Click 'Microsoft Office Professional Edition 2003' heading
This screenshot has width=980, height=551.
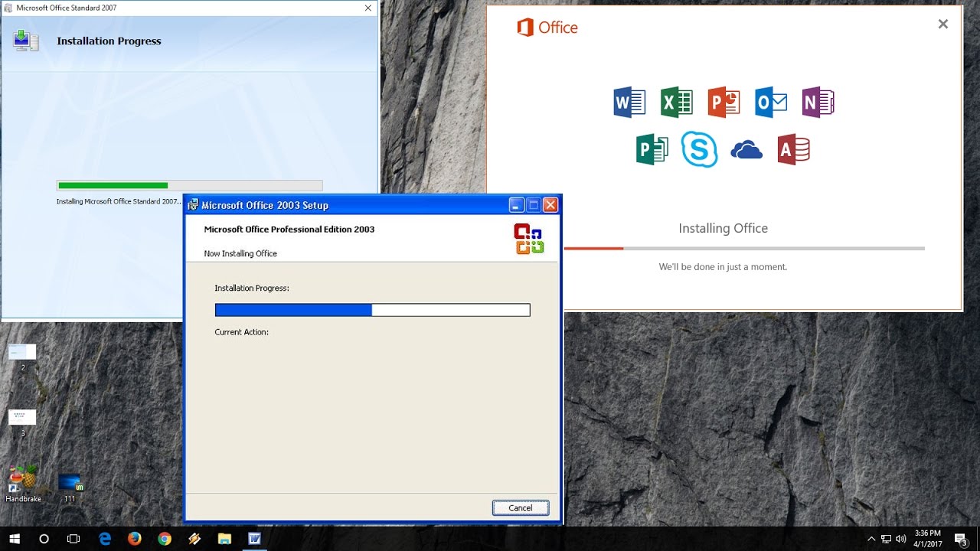click(289, 230)
